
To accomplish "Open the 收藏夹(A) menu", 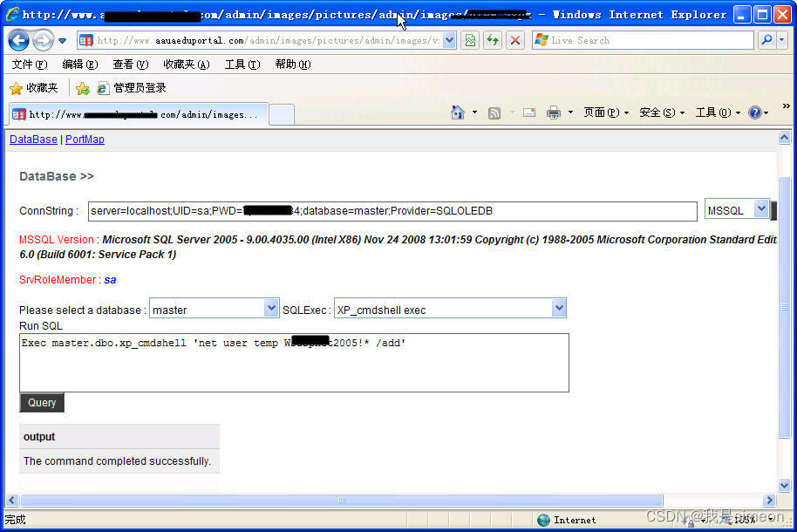I will pos(186,64).
